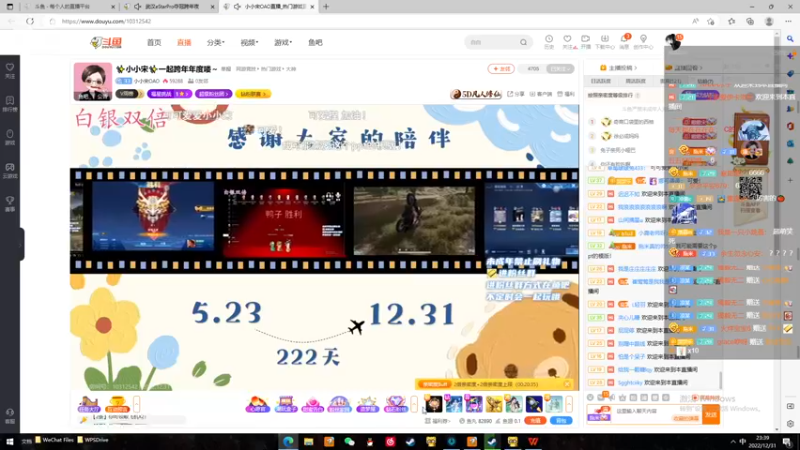Screen dimensions: 800x450
Task: Click the browser refresh button
Action: click(x=30, y=21)
